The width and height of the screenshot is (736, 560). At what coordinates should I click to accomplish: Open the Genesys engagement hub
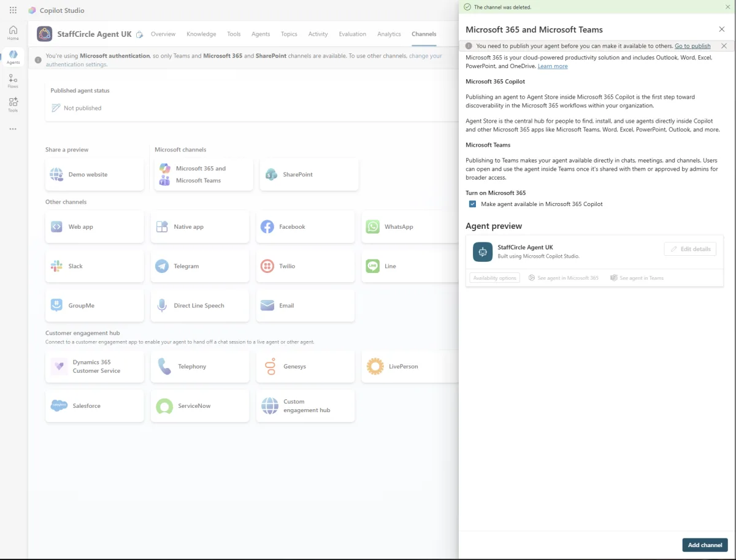[305, 366]
